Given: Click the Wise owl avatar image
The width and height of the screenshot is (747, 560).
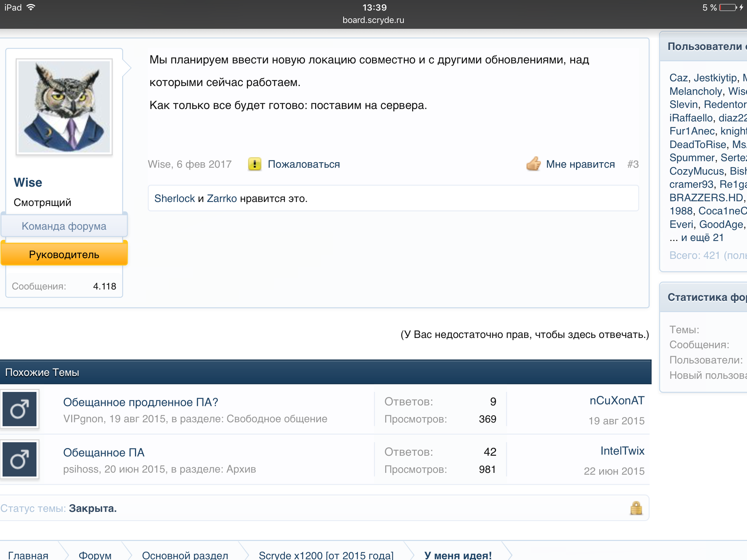Looking at the screenshot, I should pos(64,107).
